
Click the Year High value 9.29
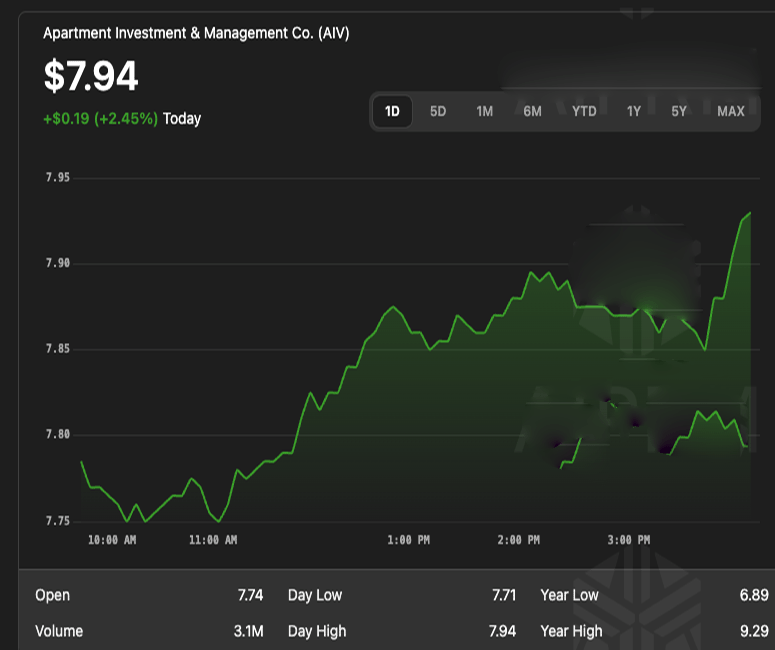pyautogui.click(x=754, y=631)
